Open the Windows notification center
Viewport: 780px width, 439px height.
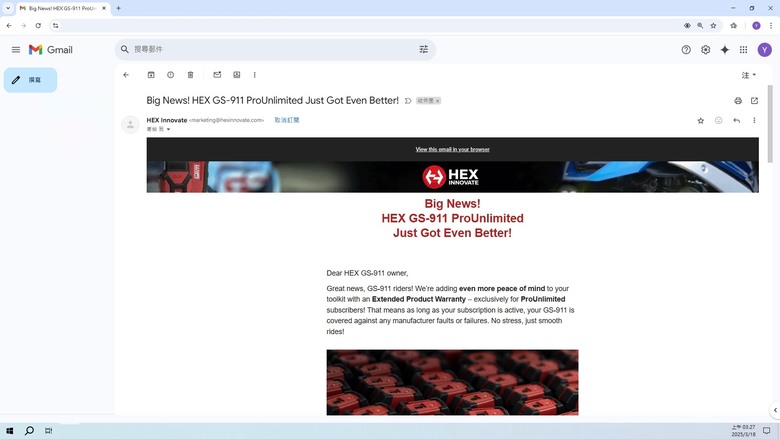767,431
